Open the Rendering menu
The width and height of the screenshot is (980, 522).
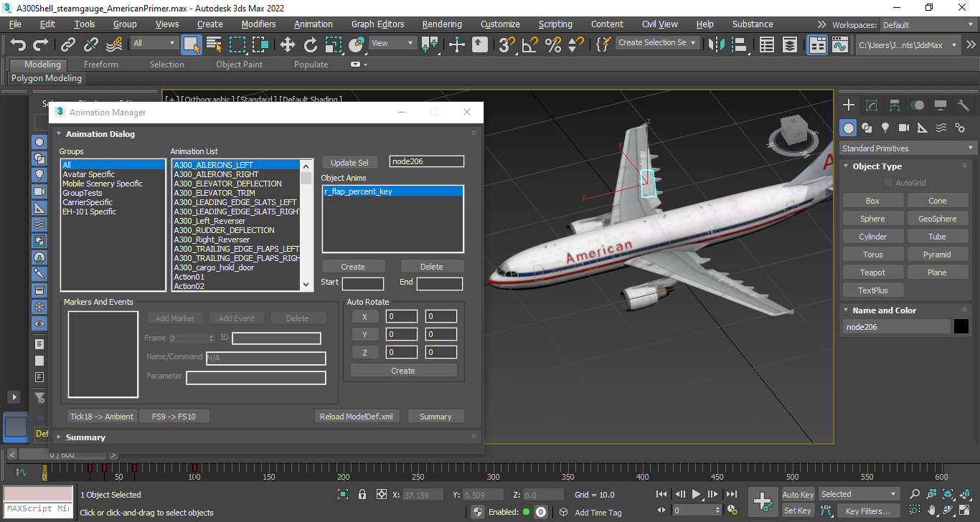pyautogui.click(x=442, y=24)
